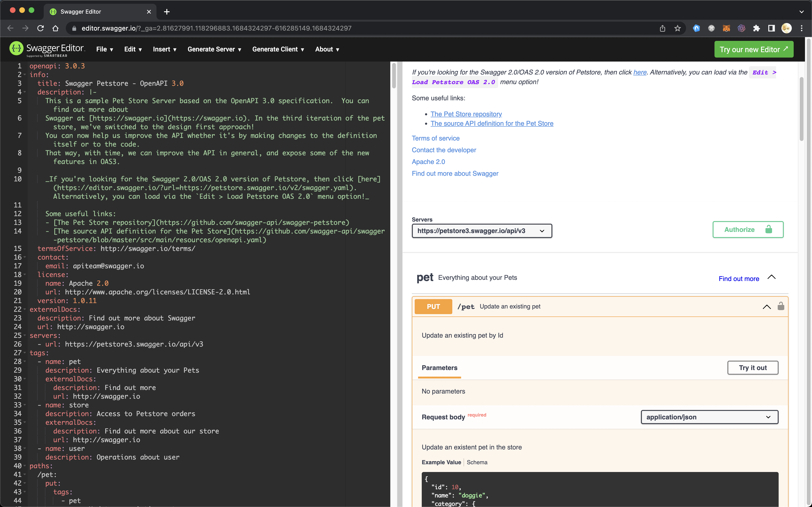Close the Swagger Editor tab

click(149, 12)
